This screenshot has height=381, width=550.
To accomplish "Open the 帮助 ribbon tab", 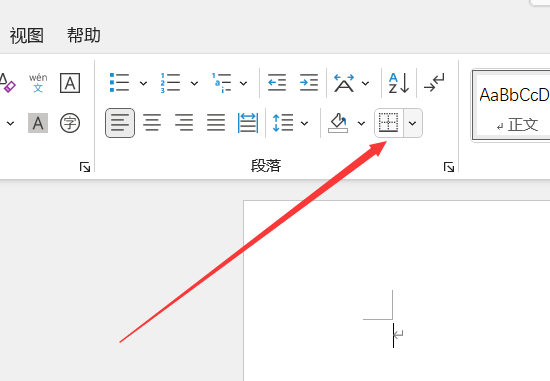I will pos(84,35).
